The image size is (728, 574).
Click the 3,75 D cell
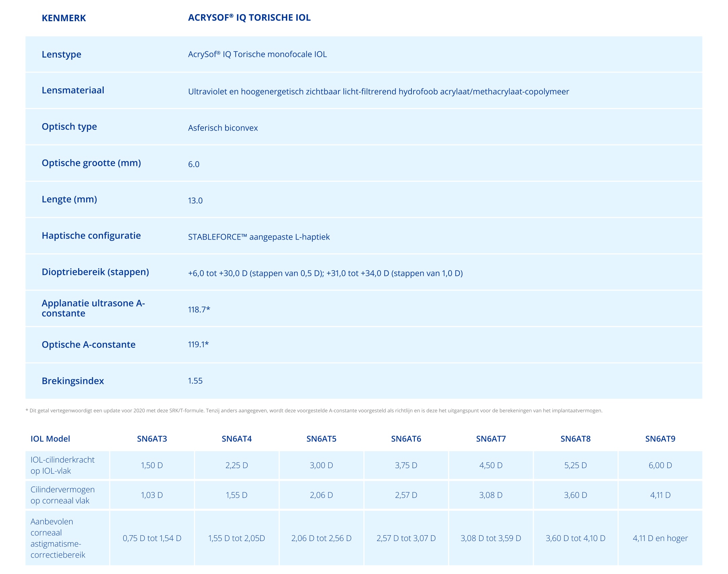click(406, 465)
